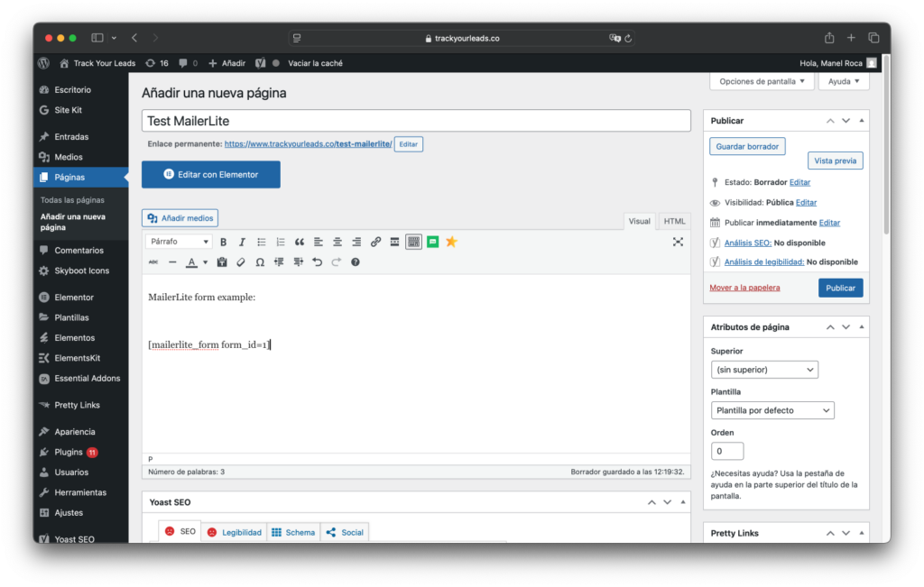
Task: Align text right
Action: (356, 242)
